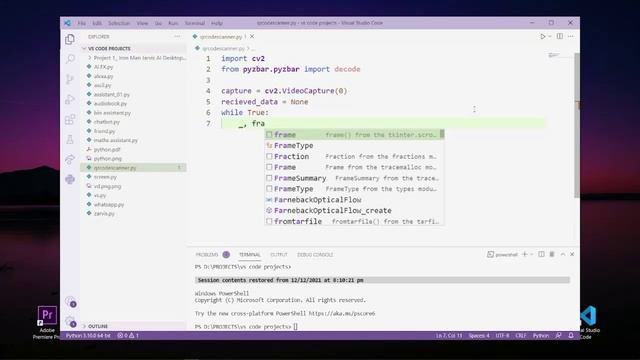This screenshot has width=640, height=360.
Task: Open the Run and Debug view
Action: pyautogui.click(x=70, y=99)
